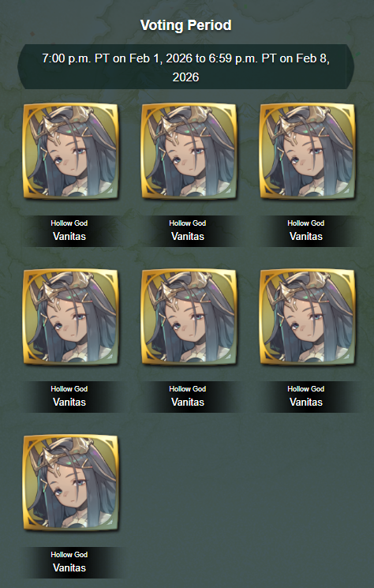Click Hollow God title under top-left portrait
374x588 pixels.
point(69,223)
